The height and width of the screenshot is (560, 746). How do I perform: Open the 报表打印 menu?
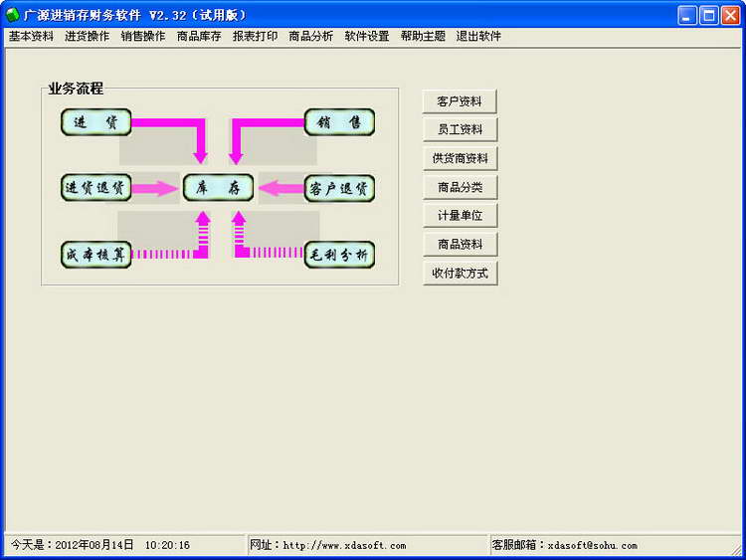coord(255,36)
